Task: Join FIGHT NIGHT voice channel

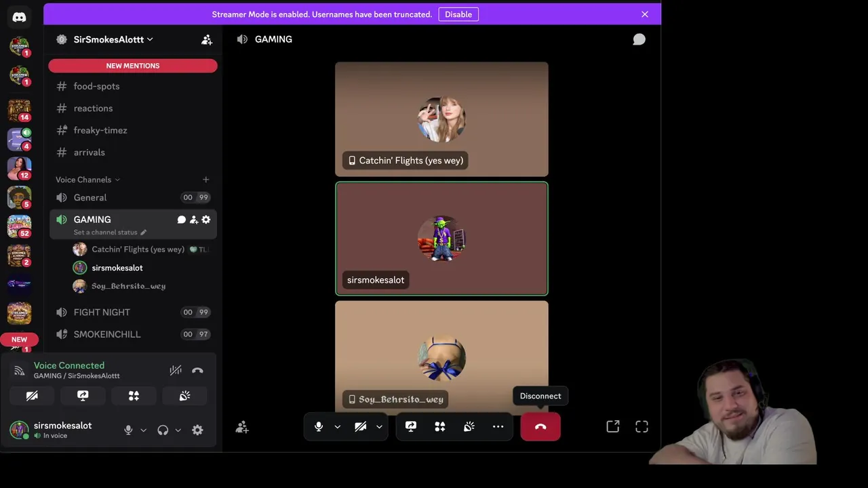Action: click(x=133, y=312)
